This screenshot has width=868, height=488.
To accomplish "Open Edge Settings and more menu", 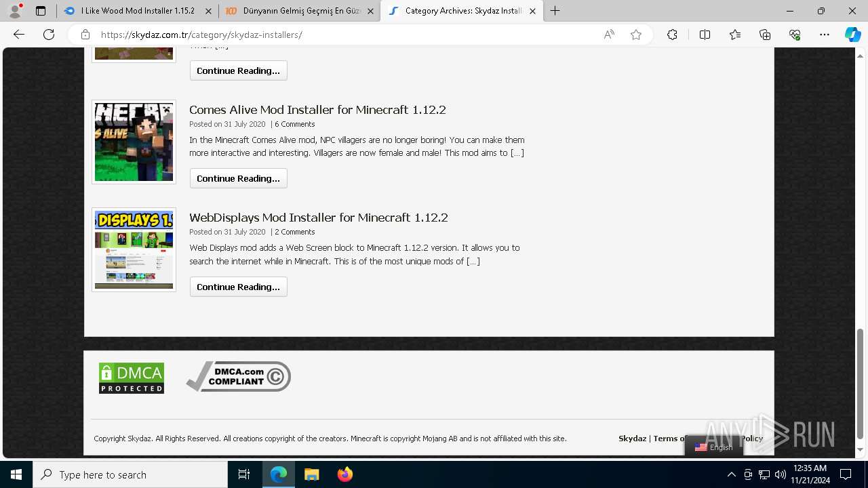I will [825, 35].
